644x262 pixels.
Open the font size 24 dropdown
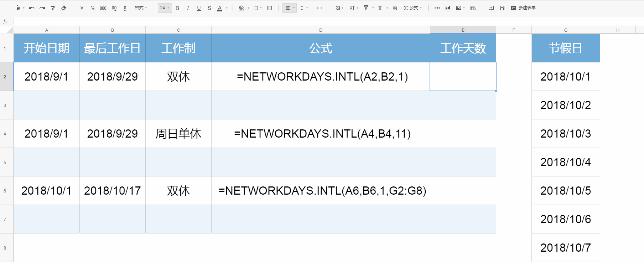(165, 8)
